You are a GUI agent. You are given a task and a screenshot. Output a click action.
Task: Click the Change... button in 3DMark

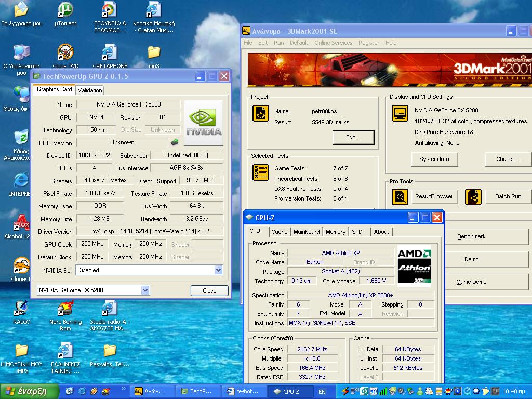pos(508,159)
